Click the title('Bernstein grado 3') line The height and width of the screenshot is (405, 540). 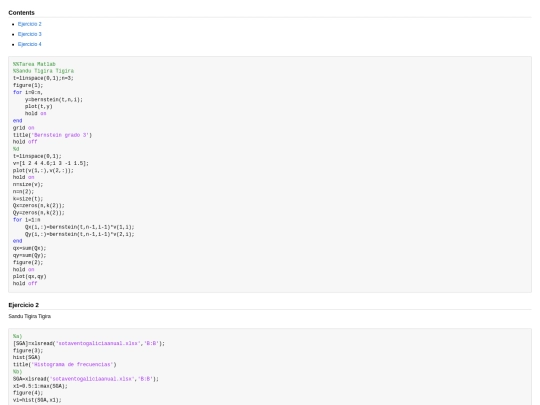(52, 135)
